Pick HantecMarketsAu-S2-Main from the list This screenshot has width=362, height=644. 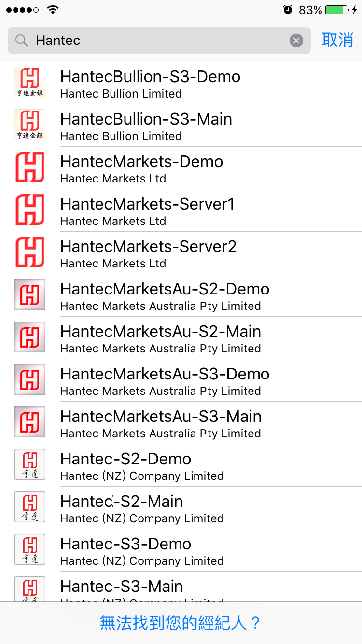pyautogui.click(x=181, y=338)
